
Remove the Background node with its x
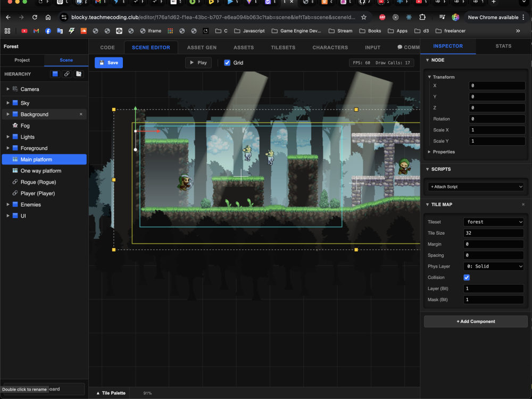click(81, 114)
